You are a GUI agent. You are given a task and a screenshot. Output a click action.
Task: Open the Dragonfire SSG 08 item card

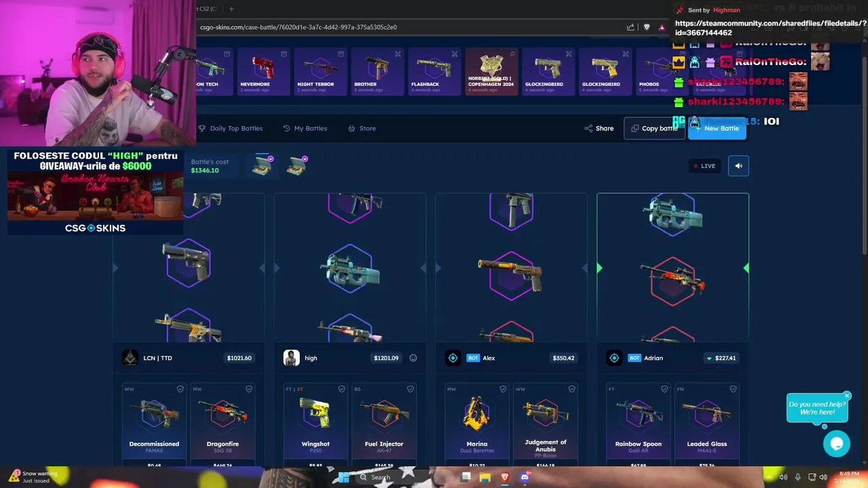223,425
